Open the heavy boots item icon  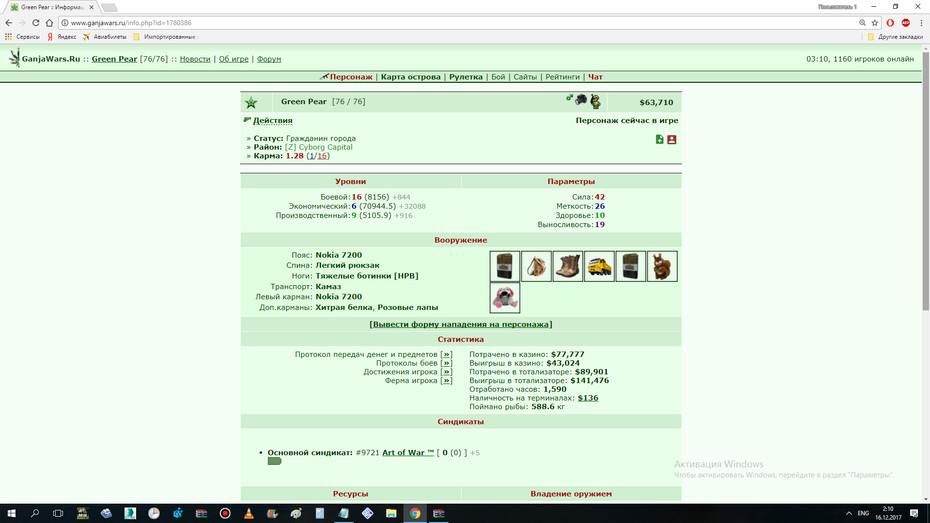[x=568, y=266]
